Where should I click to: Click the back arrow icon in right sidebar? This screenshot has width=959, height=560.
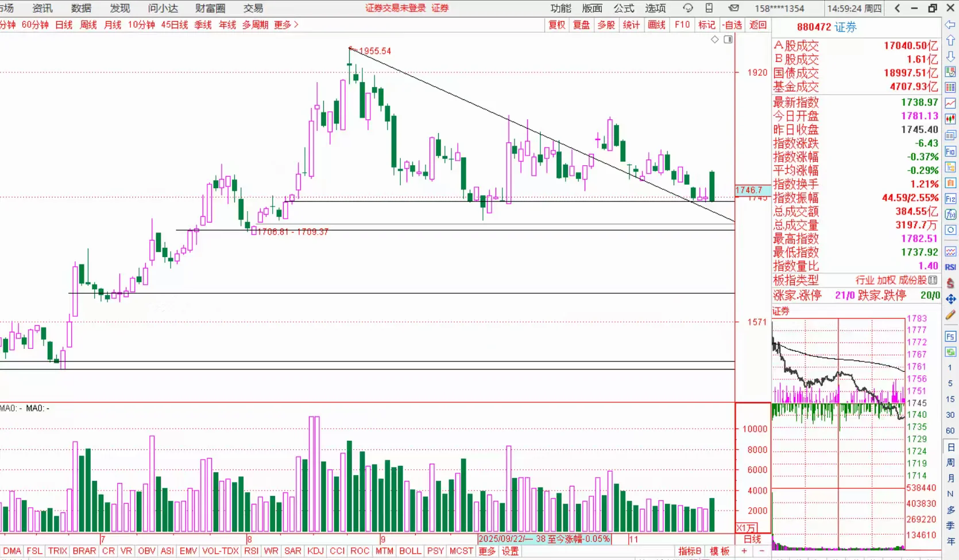(x=950, y=25)
